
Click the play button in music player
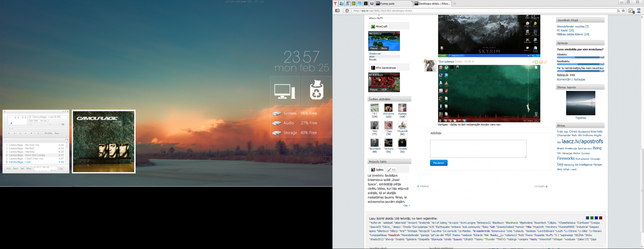(x=15, y=133)
